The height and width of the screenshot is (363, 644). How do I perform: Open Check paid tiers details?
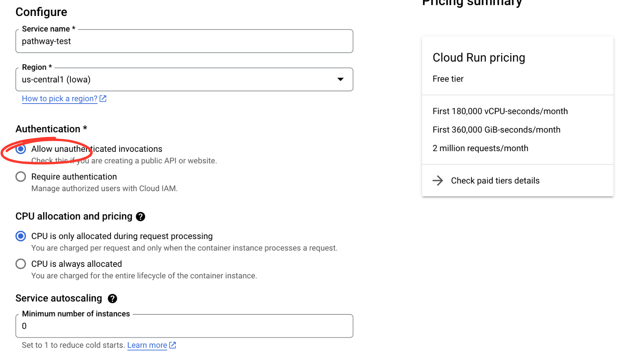(495, 180)
